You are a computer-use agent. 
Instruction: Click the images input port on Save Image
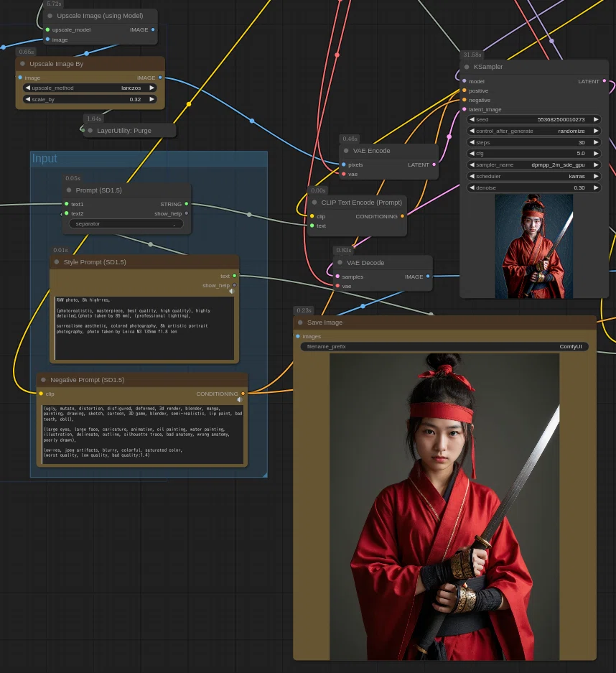click(x=298, y=336)
